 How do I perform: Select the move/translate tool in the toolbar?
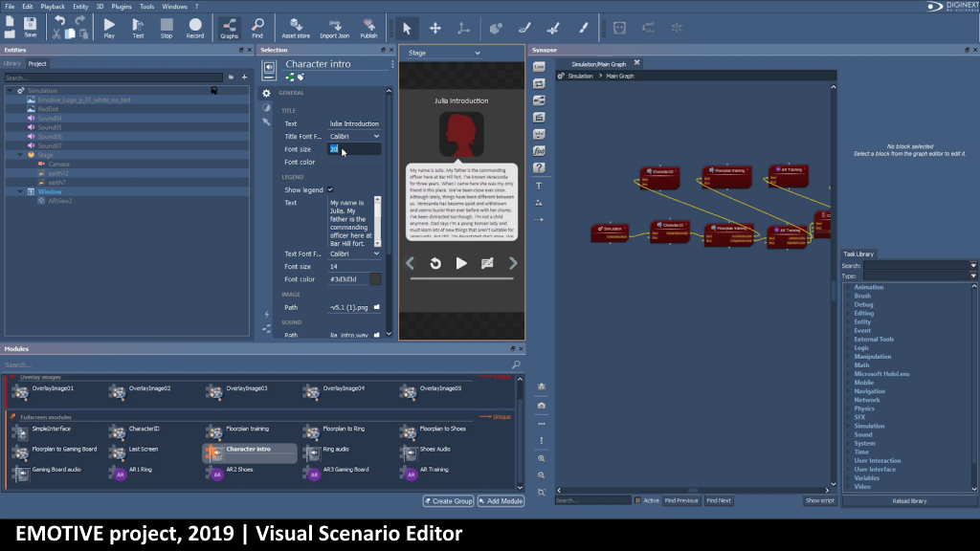[x=435, y=29]
